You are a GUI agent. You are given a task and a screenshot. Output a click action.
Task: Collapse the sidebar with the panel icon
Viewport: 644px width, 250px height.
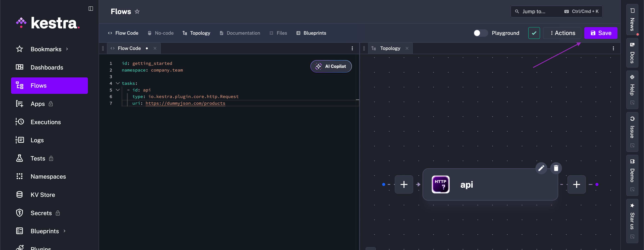(91, 9)
